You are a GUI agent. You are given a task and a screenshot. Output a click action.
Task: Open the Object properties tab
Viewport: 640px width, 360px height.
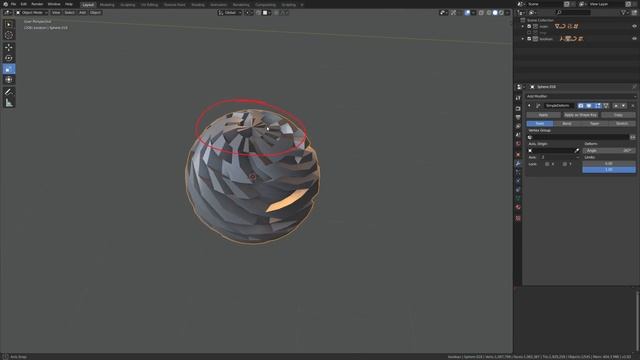pos(518,155)
